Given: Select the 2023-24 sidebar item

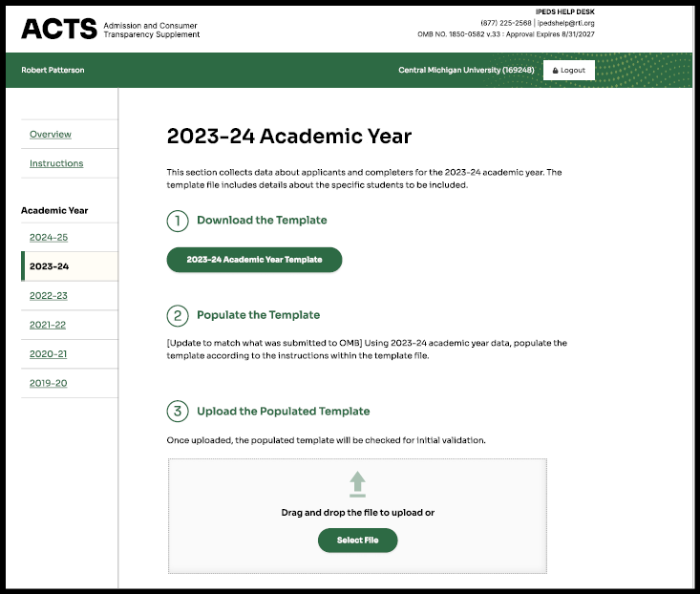Looking at the screenshot, I should [x=50, y=266].
